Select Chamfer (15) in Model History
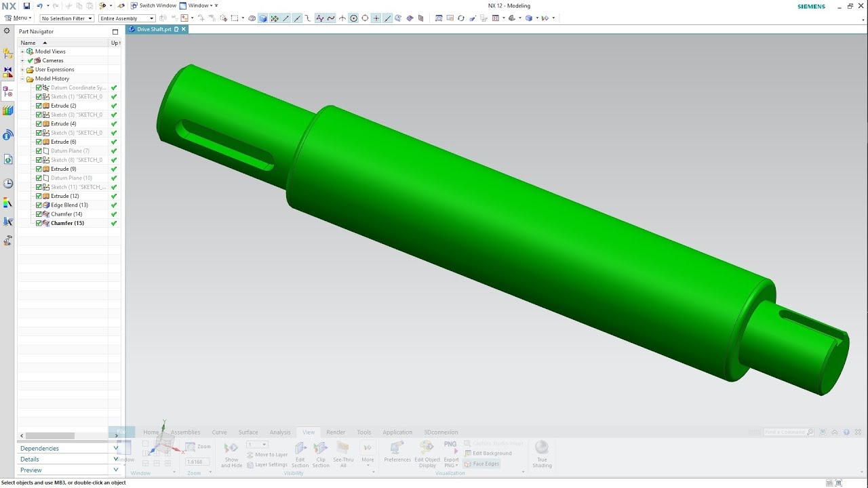Viewport: 868px width, 488px height. pos(67,223)
